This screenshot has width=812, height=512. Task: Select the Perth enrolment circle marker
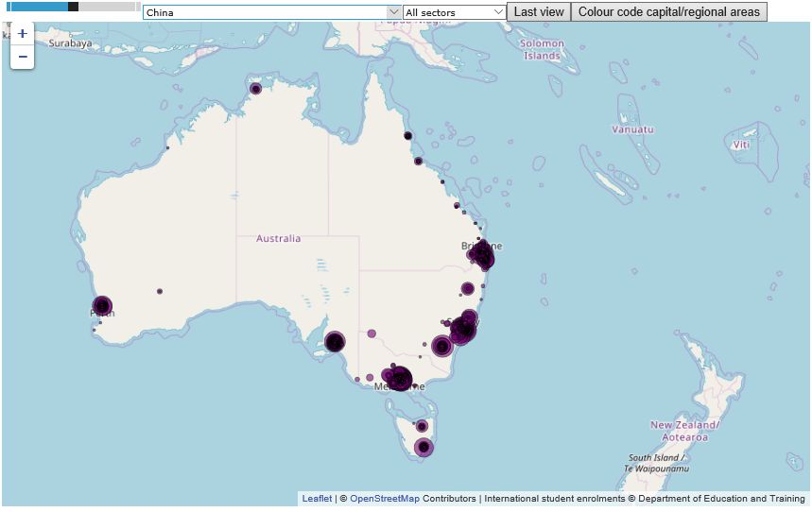pyautogui.click(x=102, y=306)
